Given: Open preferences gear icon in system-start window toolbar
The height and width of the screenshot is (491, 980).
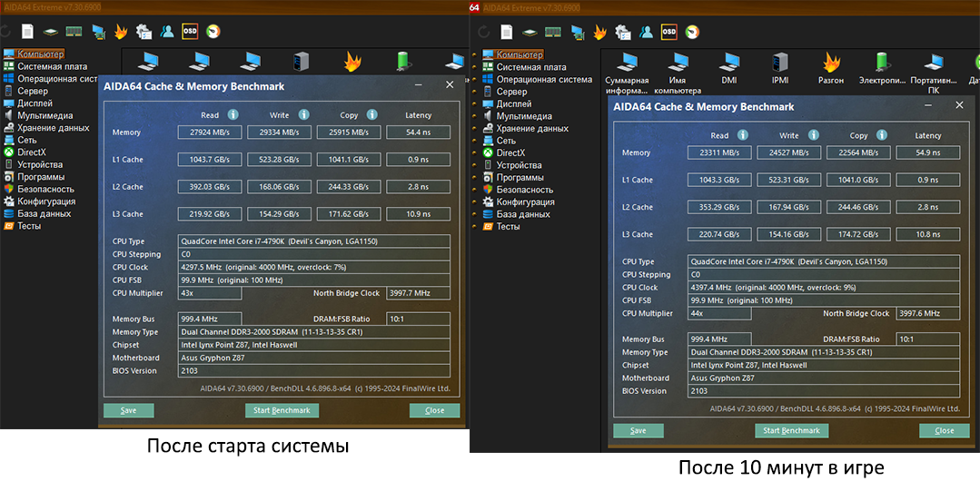Looking at the screenshot, I should click(x=144, y=31).
